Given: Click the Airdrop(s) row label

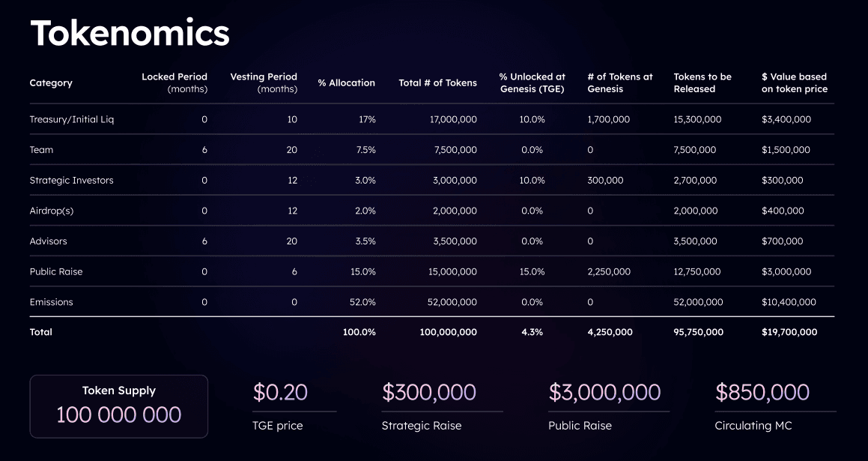Looking at the screenshot, I should point(52,211).
